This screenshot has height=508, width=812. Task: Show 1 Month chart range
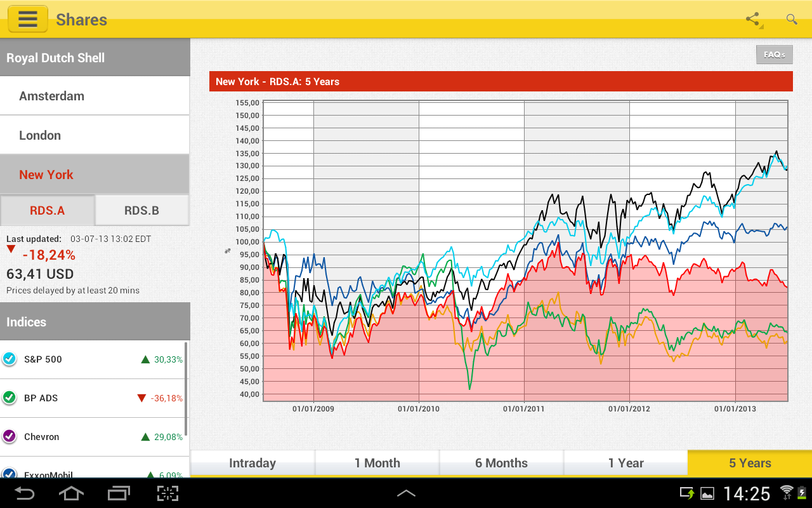tap(377, 463)
